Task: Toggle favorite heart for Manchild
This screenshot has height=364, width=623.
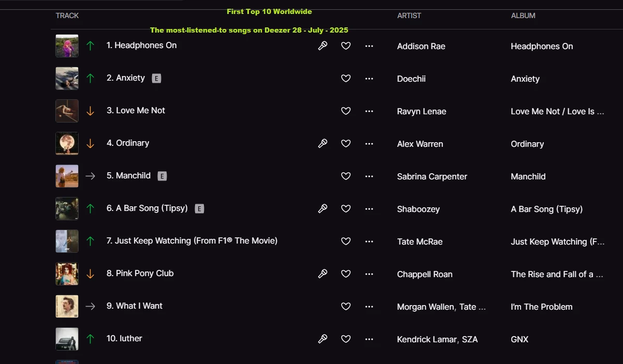Action: point(346,176)
